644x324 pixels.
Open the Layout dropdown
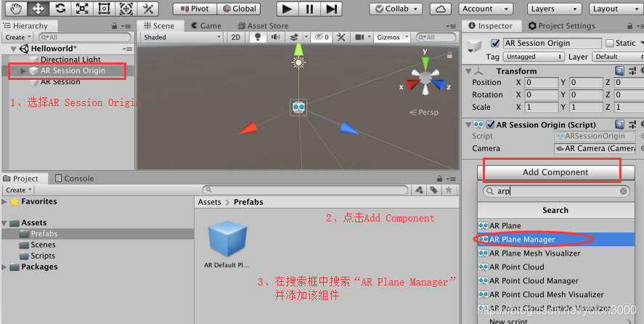tap(616, 9)
